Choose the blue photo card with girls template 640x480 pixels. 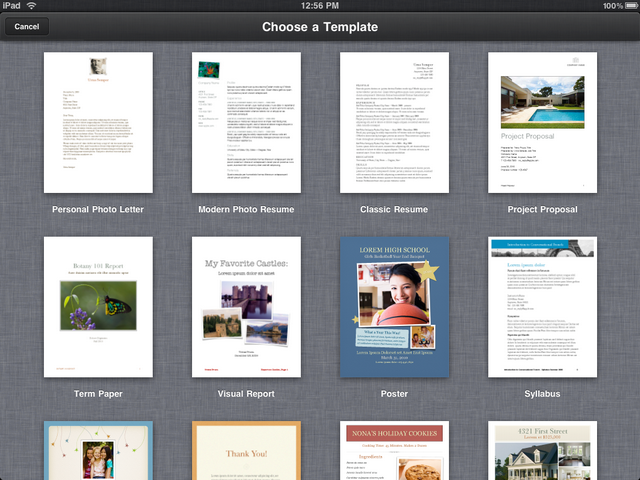(98, 451)
